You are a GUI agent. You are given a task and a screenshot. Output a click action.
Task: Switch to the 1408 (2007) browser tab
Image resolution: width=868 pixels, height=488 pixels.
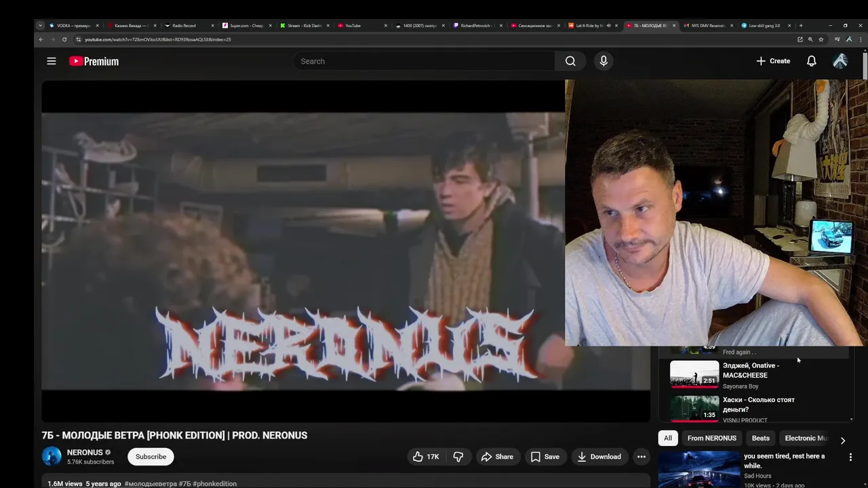click(420, 26)
